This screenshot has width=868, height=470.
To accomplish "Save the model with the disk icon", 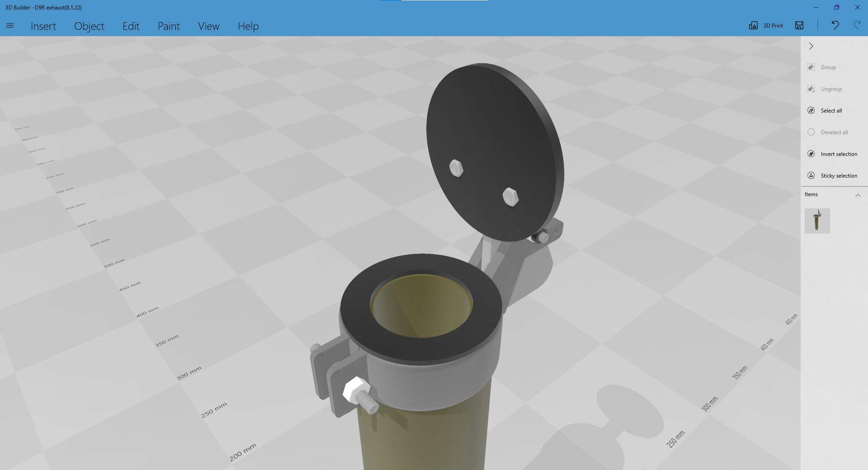I will pos(799,26).
